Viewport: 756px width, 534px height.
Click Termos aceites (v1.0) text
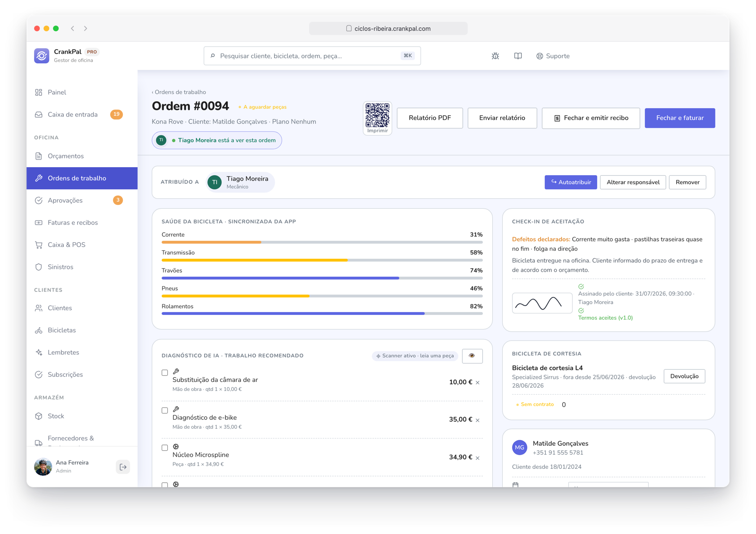click(x=605, y=318)
